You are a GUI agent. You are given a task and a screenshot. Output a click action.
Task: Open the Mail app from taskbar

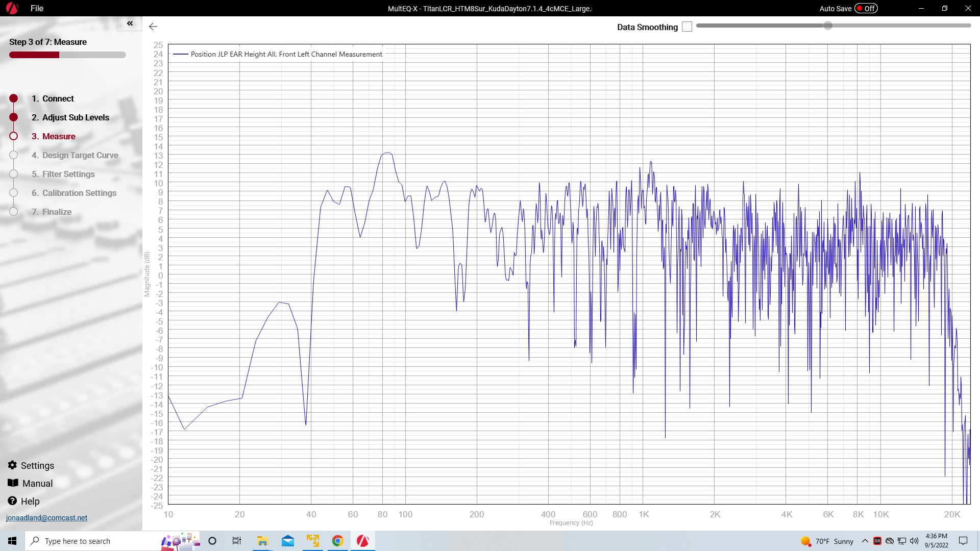coord(288,541)
